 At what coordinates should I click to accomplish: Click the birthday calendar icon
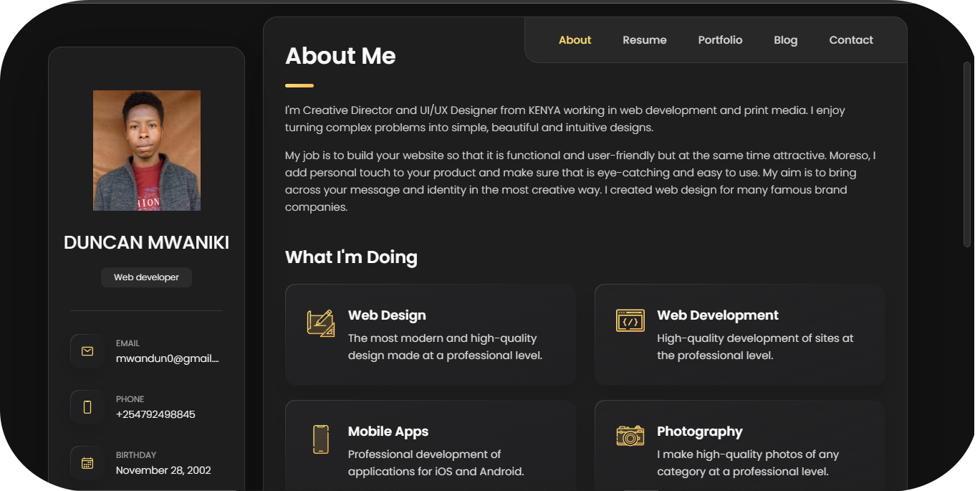coord(87,463)
